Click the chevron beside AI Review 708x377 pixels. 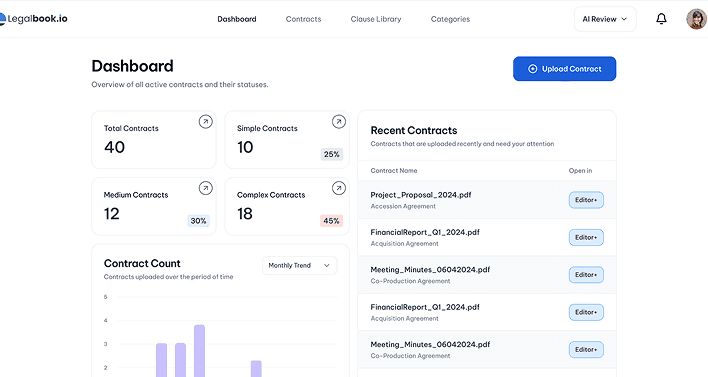(x=624, y=19)
